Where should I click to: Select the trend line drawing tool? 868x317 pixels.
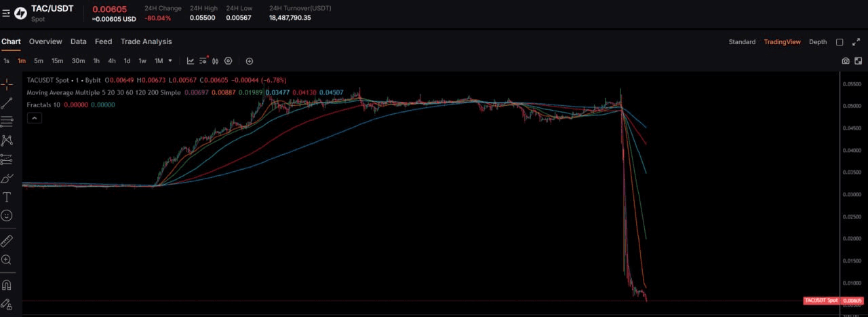coord(7,103)
